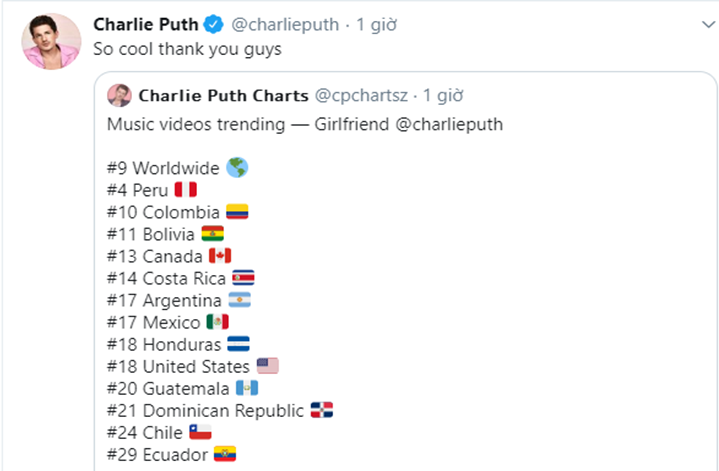Open Charlie Puth display name link

pos(146,23)
